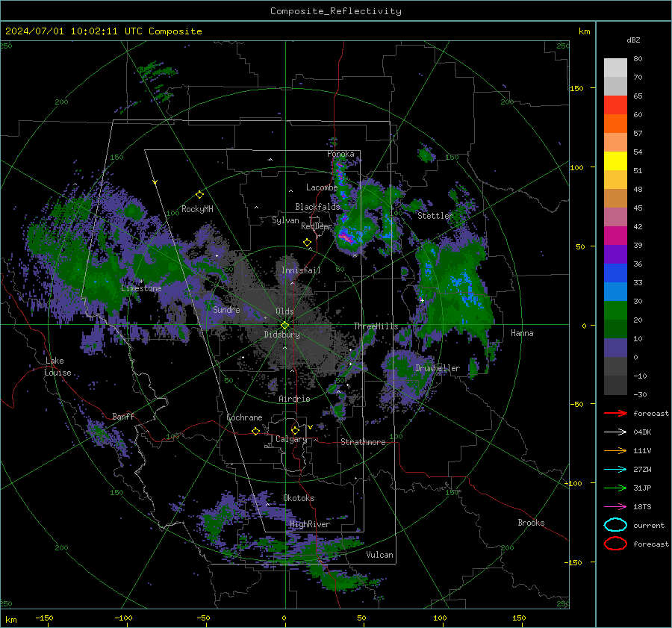Click the Limestone map label

point(141,288)
